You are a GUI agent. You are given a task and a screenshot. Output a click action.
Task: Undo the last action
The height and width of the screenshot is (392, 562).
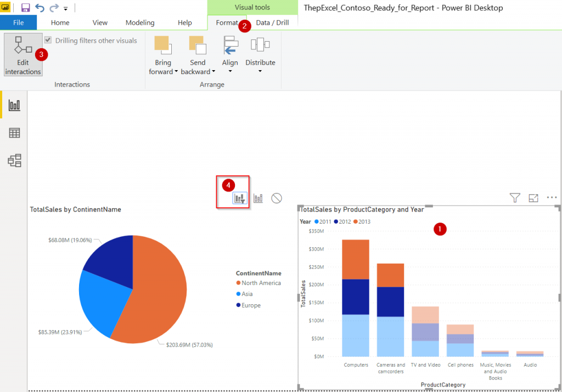(x=40, y=8)
